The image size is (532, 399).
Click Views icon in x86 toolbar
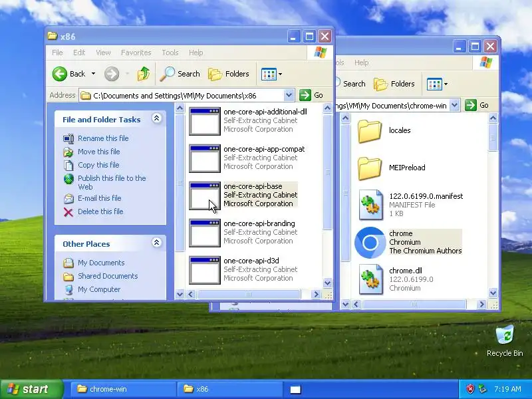coord(269,74)
